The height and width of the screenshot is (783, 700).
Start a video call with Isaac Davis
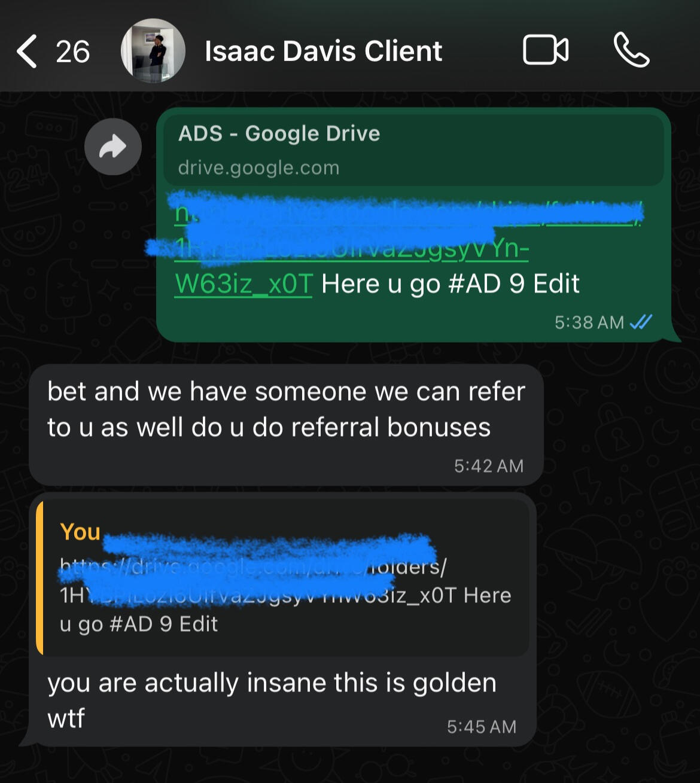546,50
